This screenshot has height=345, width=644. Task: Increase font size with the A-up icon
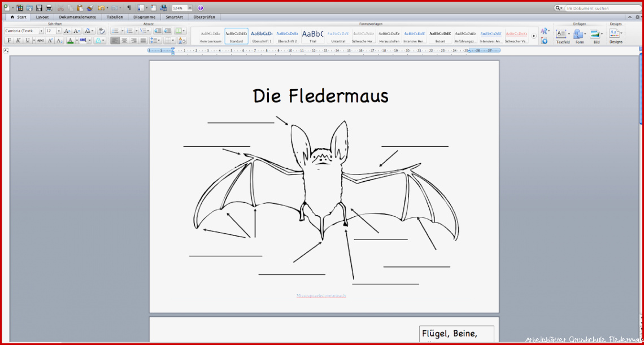[x=67, y=31]
